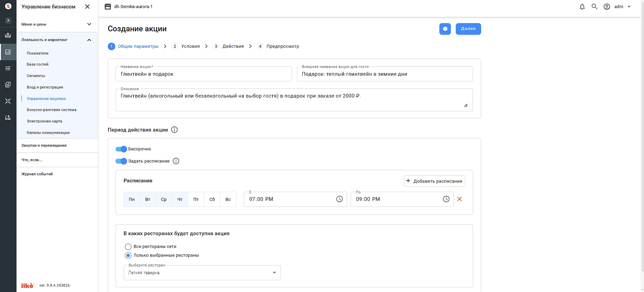Collapse the Лояльность и маркетинг section
The width and height of the screenshot is (644, 292).
tap(57, 40)
